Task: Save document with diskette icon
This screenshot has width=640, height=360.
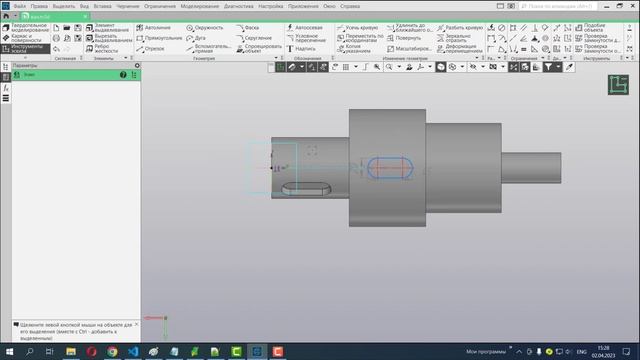Action: 78,28
